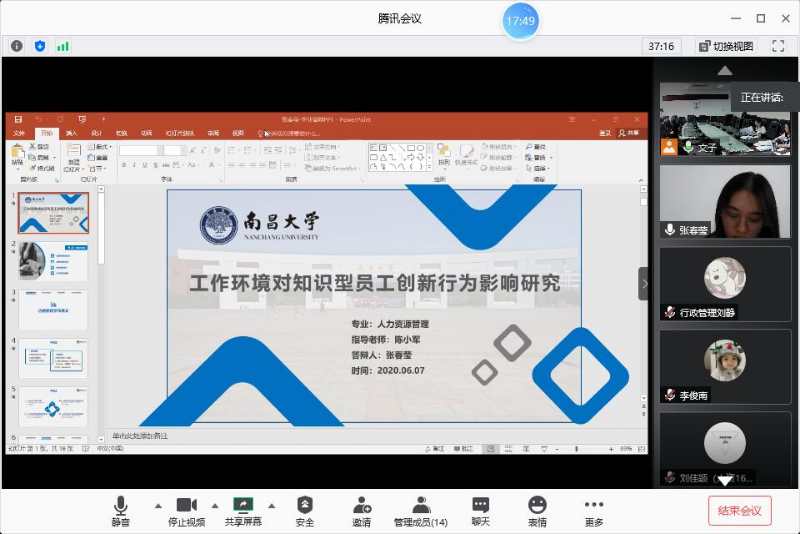The height and width of the screenshot is (534, 800).
Task: Select the 设计 tab in shared PowerPoint
Action: tap(96, 133)
